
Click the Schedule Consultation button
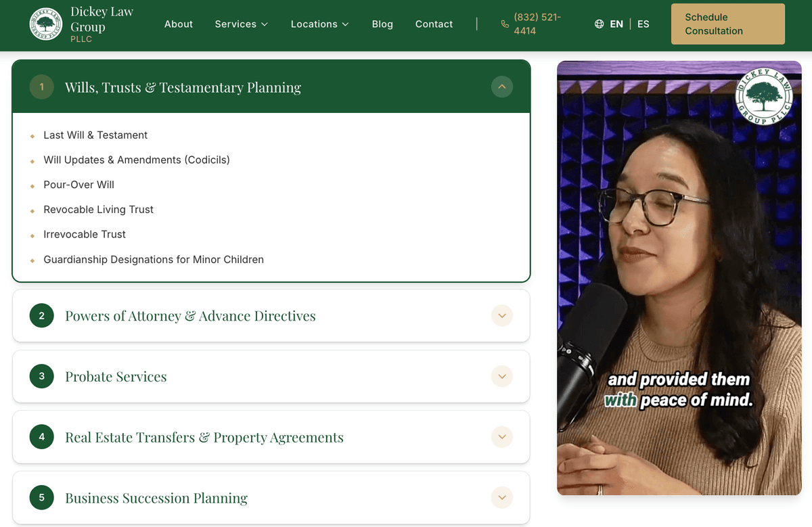click(727, 24)
